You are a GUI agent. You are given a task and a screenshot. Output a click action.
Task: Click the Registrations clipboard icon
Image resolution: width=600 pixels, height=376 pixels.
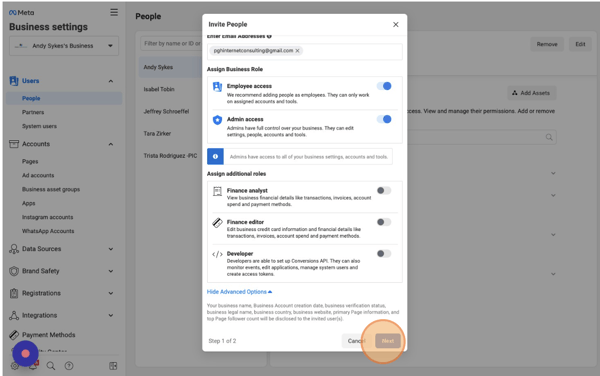click(x=14, y=293)
